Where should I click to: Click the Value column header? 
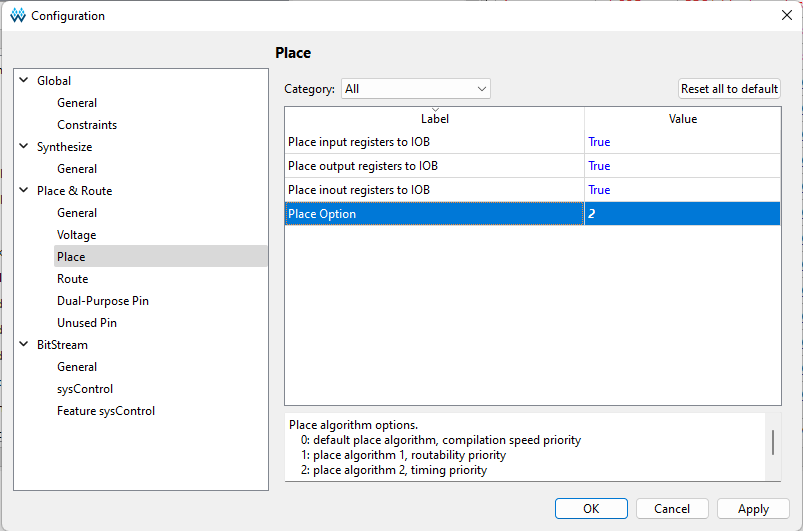[683, 119]
